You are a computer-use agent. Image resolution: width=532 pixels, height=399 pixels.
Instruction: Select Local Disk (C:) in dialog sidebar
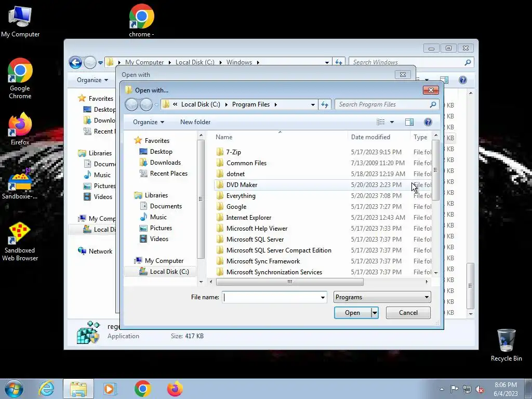[169, 271]
